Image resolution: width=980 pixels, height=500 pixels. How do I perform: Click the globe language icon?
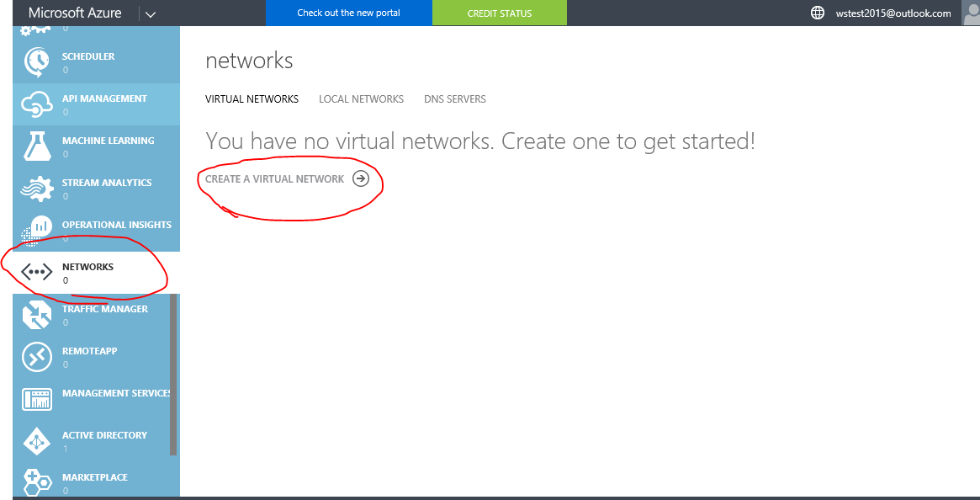pyautogui.click(x=817, y=13)
